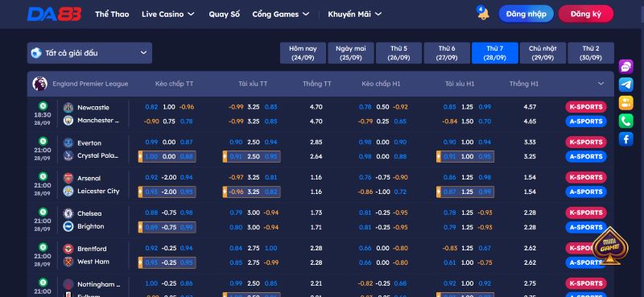Screen dimensions: 644x297
Task: Click K-SPORTS button for Nottingham row
Action: click(586, 283)
